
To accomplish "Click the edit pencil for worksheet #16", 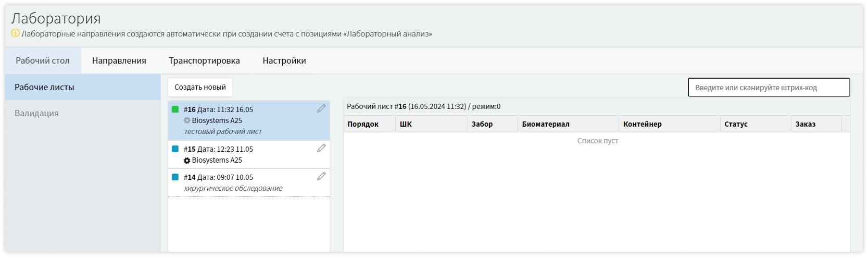I will pyautogui.click(x=321, y=108).
